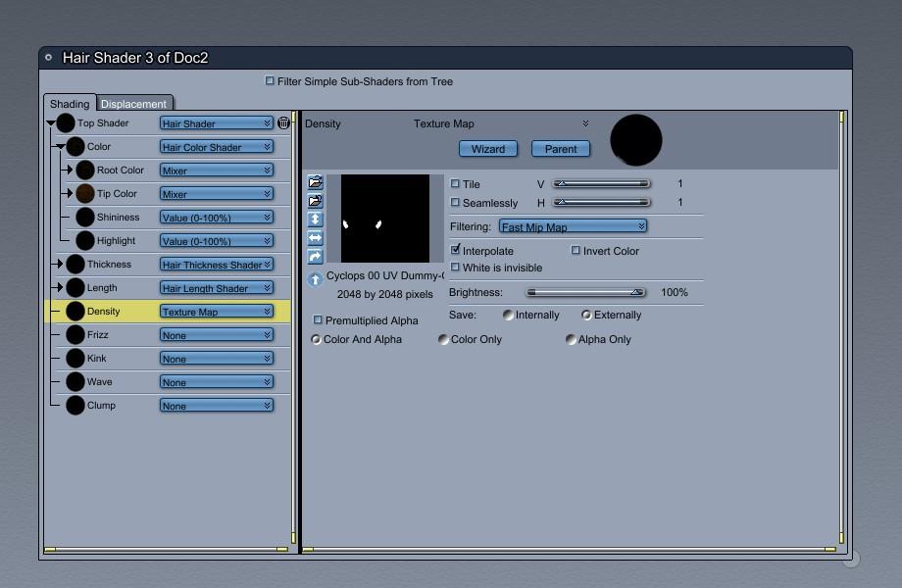
Task: Switch to the Displacement tab
Action: (133, 104)
